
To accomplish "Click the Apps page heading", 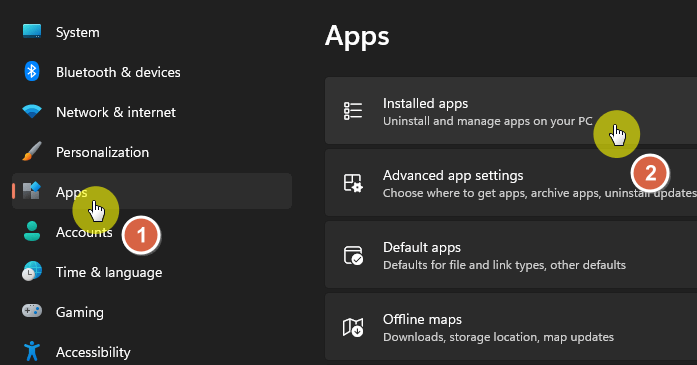I will tap(357, 37).
